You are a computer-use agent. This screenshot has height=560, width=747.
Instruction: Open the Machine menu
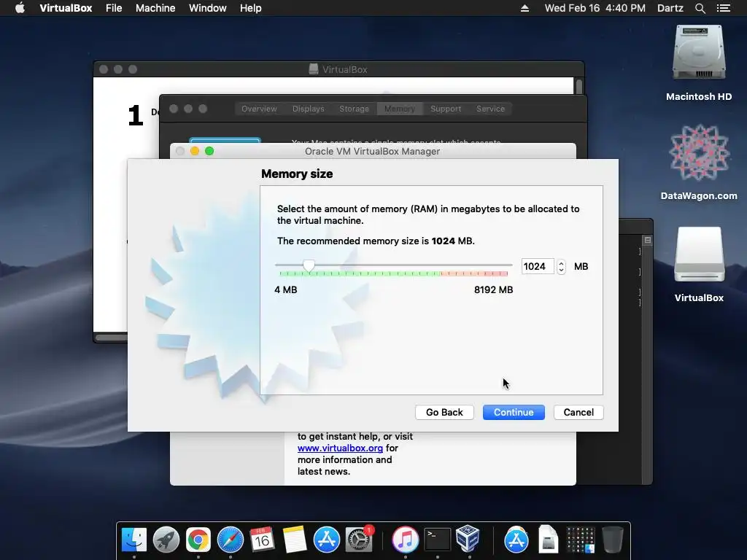coord(155,8)
